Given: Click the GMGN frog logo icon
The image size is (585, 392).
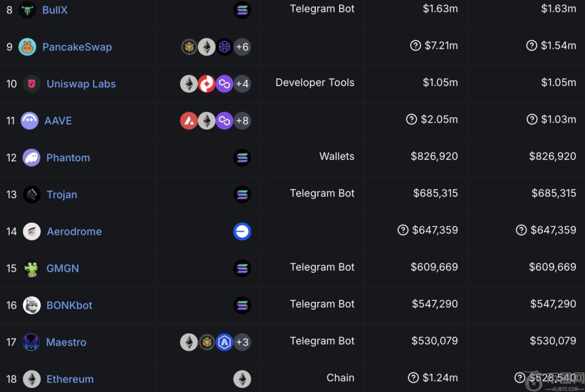Looking at the screenshot, I should (31, 268).
